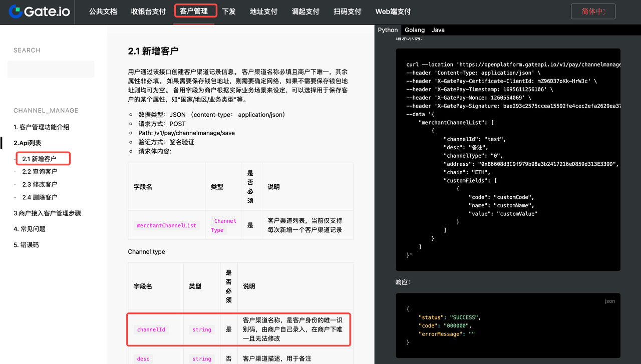
Task: Open the 扫码支付 nav item
Action: pos(348,12)
